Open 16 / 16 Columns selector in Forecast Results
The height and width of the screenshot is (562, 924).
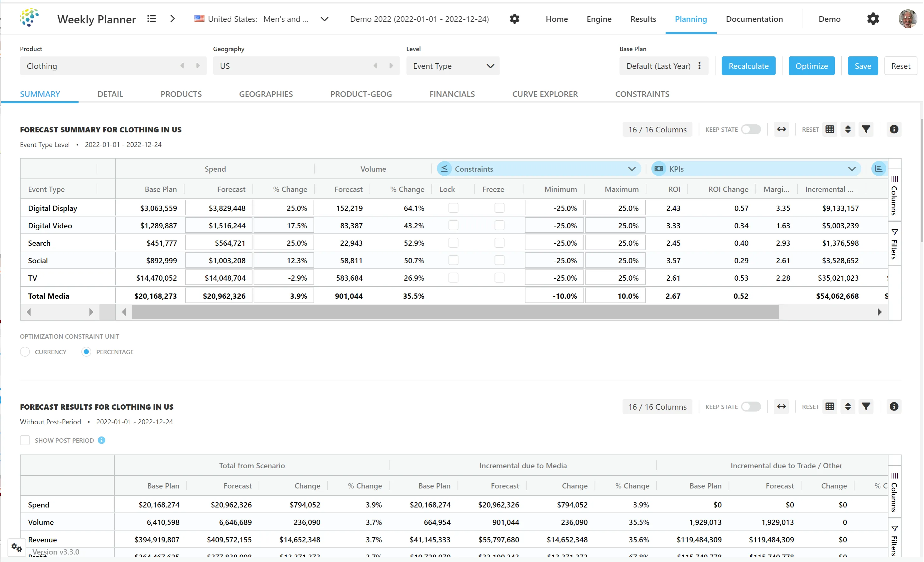point(657,407)
